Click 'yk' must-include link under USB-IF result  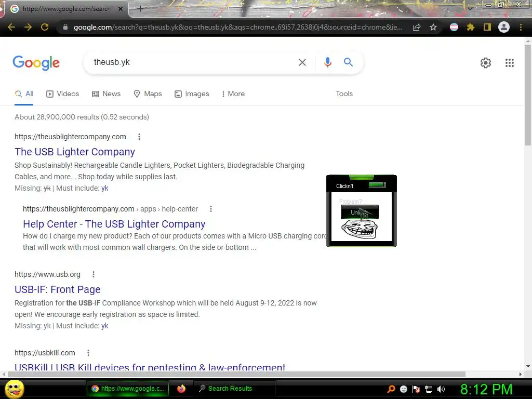tap(105, 326)
